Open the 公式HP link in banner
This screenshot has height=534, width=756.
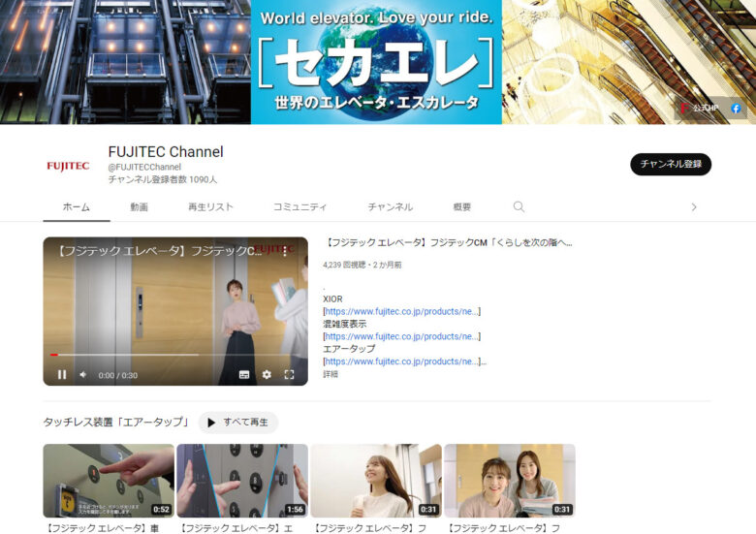click(700, 108)
